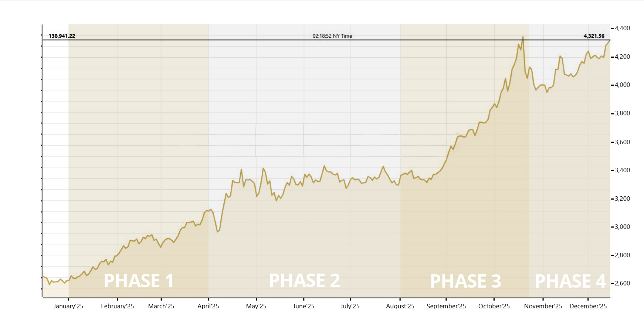Click the November'25 axis label
The width and height of the screenshot is (644, 315).
pos(543,306)
